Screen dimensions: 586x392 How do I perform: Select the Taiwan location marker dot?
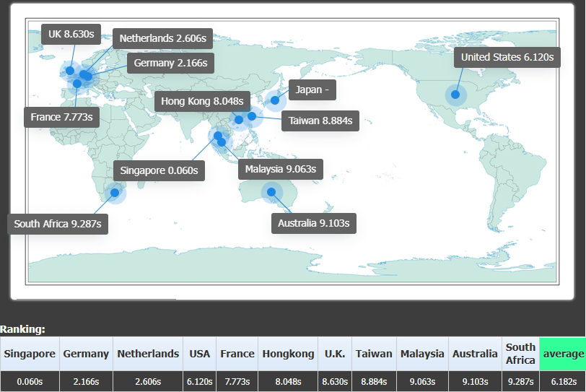[x=252, y=116]
